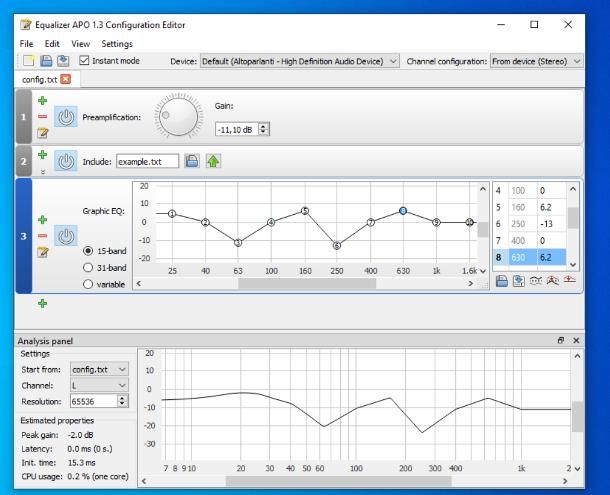610x495 pixels.
Task: Select the 31-band radio option
Action: [x=88, y=268]
